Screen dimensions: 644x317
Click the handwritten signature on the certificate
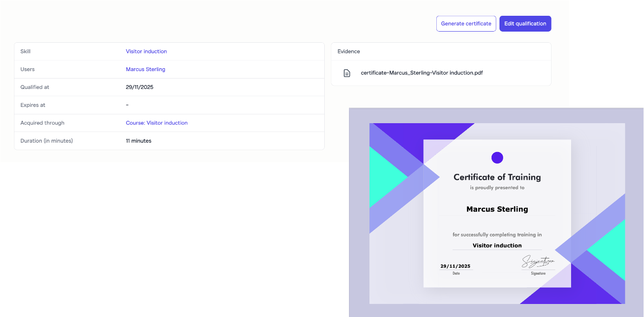pos(538,262)
